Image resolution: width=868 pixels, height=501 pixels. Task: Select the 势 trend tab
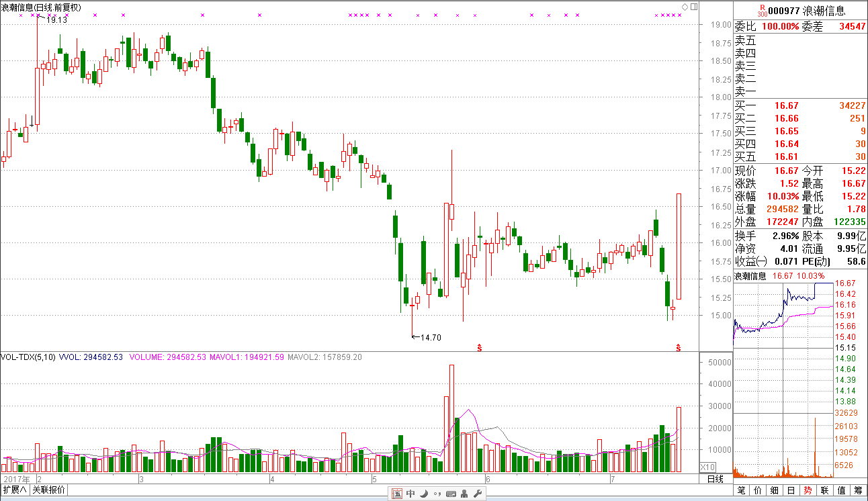click(x=807, y=491)
